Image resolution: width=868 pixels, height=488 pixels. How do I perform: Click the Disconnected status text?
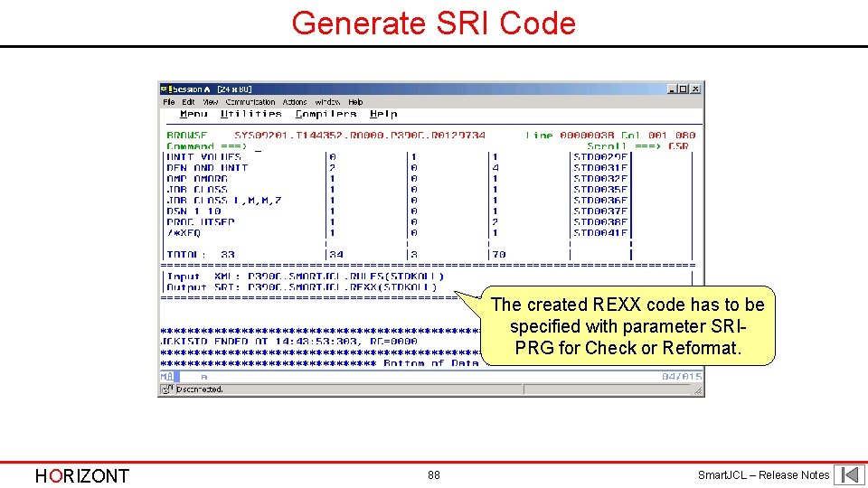(x=199, y=389)
